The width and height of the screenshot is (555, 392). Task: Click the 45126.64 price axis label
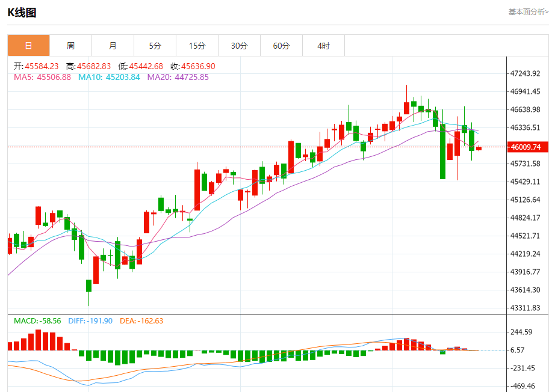pos(526,200)
